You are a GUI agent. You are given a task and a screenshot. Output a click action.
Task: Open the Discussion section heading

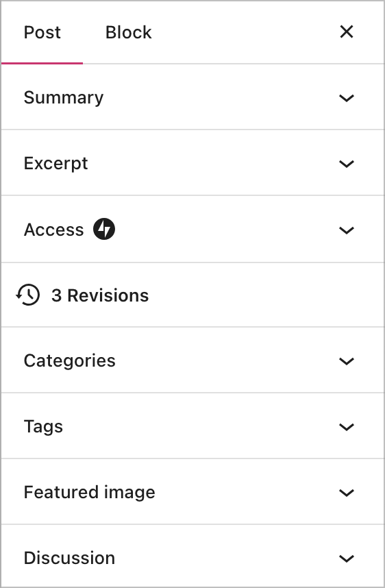(x=69, y=558)
